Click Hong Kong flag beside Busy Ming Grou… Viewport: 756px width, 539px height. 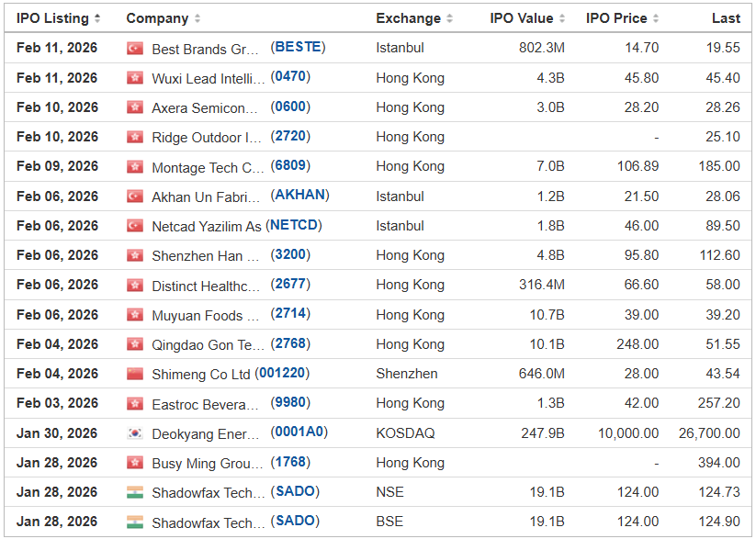coord(135,463)
